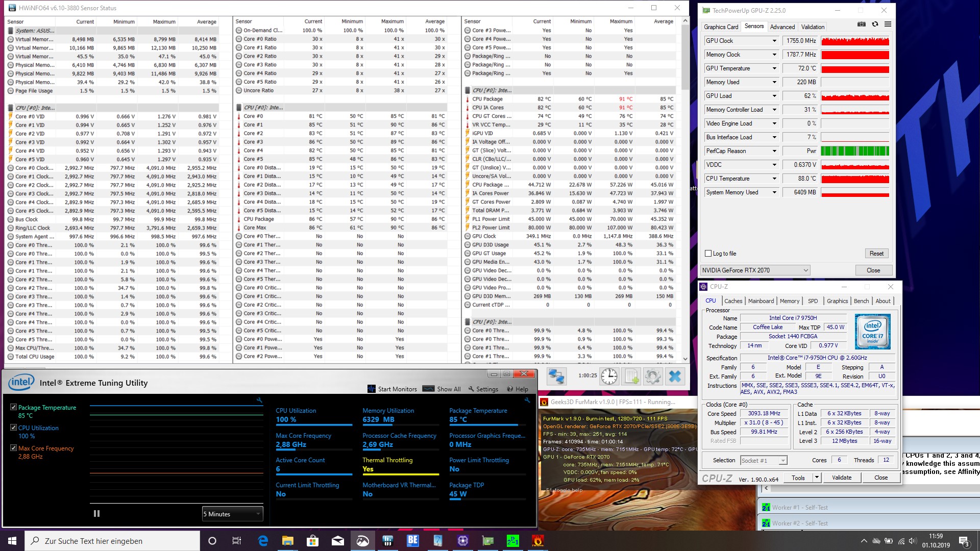This screenshot has height=551, width=980.
Task: Click volume icon in system tray
Action: tap(913, 541)
